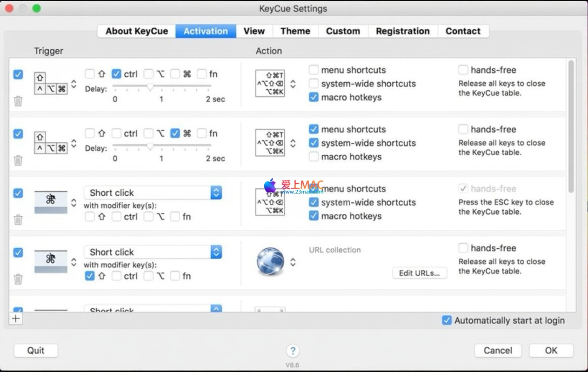This screenshot has width=588, height=372.
Task: Enable menu shortcuts in first row
Action: [x=314, y=70]
